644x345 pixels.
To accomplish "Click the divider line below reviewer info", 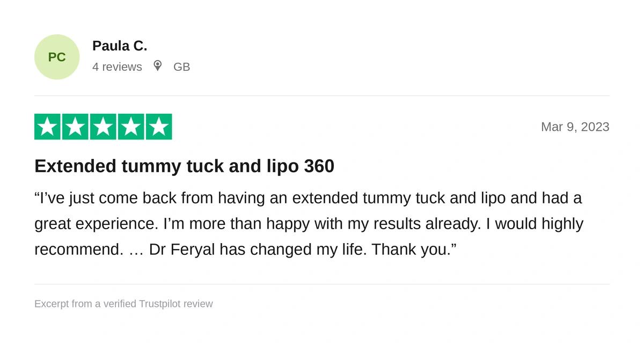I will pos(322,96).
